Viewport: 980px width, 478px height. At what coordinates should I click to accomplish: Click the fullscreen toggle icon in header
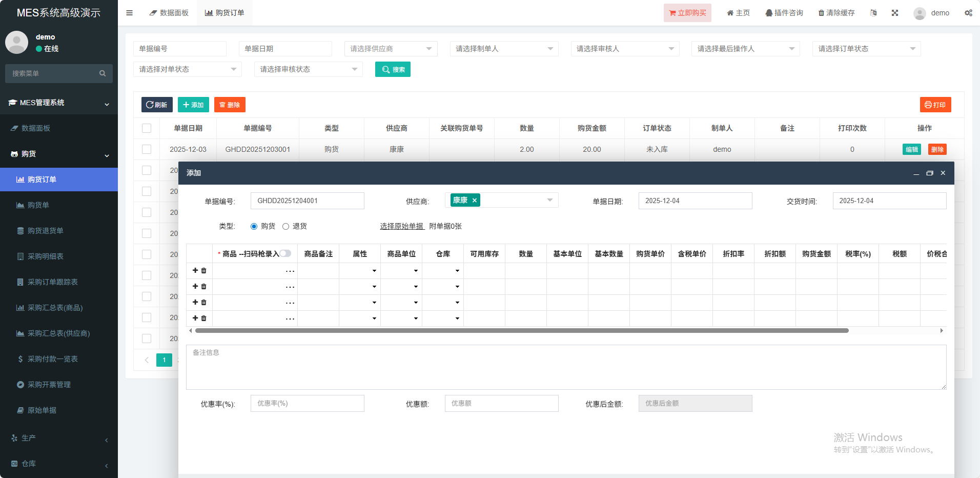[895, 13]
